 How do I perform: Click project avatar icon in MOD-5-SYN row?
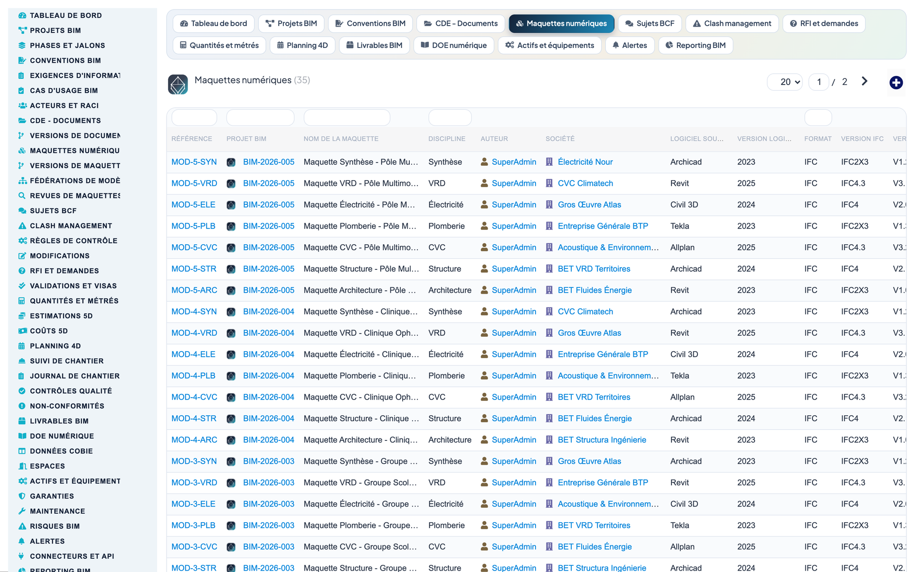click(x=231, y=162)
